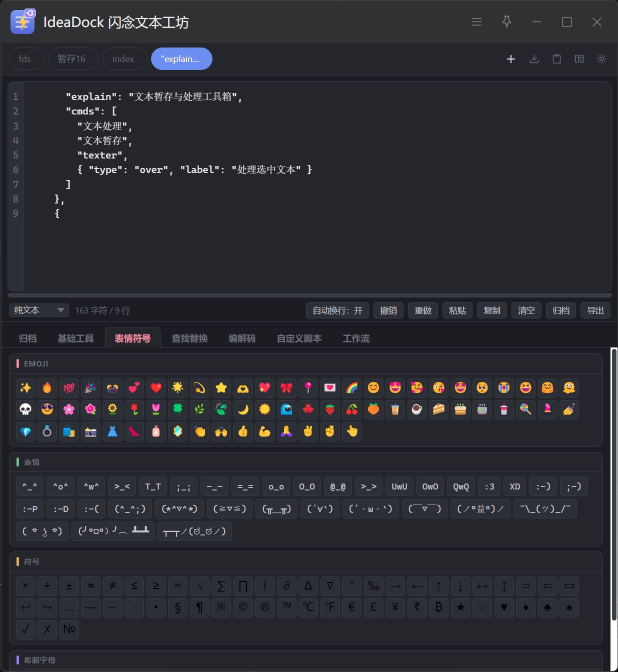Insert the cherries emoji

click(352, 409)
